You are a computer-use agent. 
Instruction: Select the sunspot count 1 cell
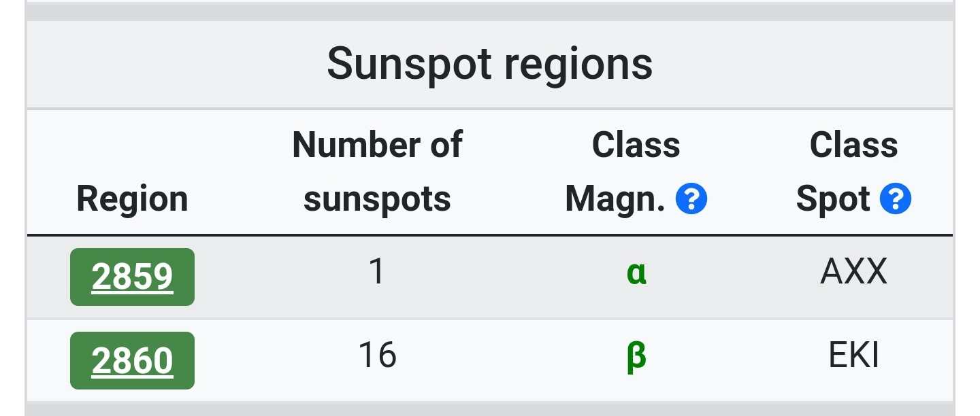click(377, 273)
